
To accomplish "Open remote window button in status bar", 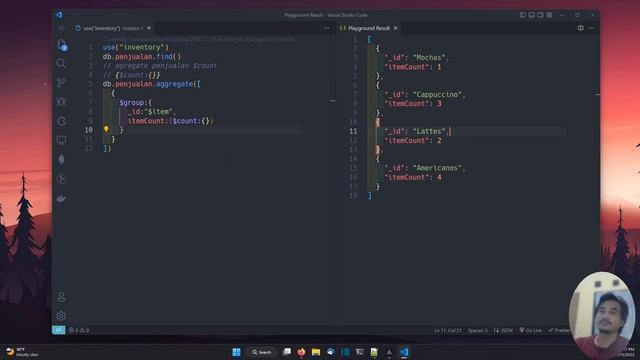I will tap(58, 330).
